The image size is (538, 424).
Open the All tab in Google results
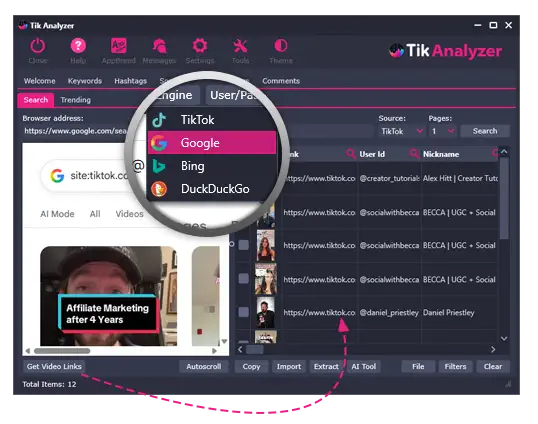point(95,214)
